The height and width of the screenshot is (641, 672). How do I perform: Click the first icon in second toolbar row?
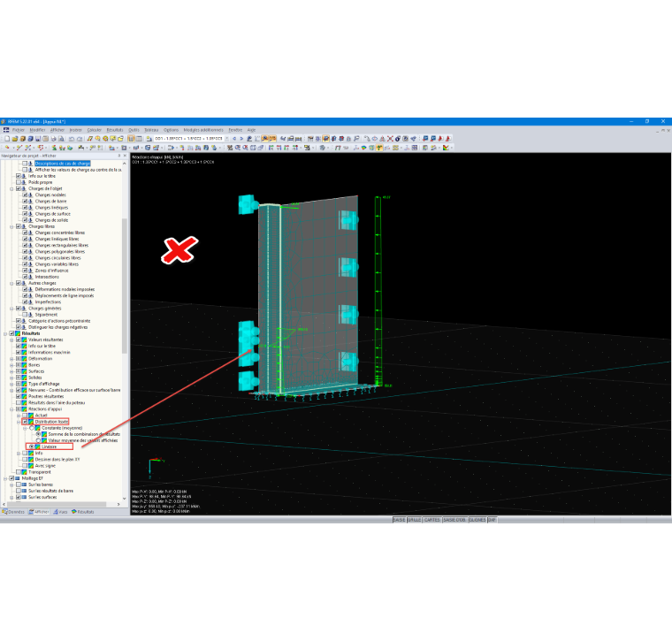(x=7, y=148)
